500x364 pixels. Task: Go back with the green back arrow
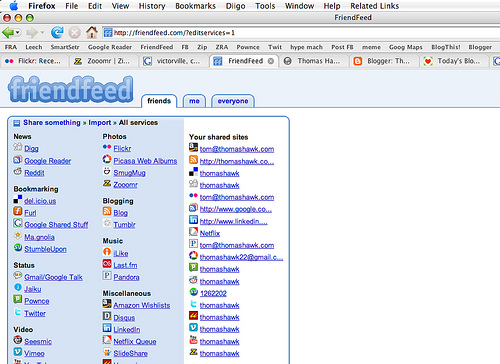tap(8, 32)
